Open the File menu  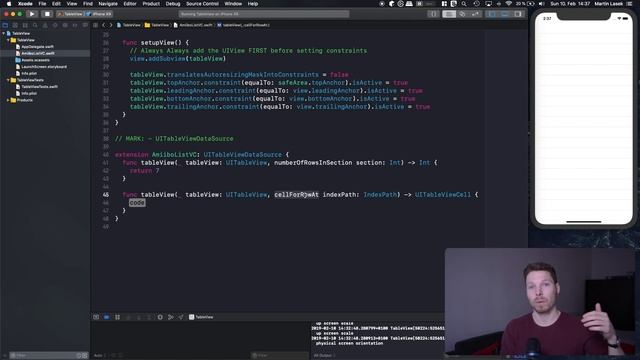coord(42,4)
